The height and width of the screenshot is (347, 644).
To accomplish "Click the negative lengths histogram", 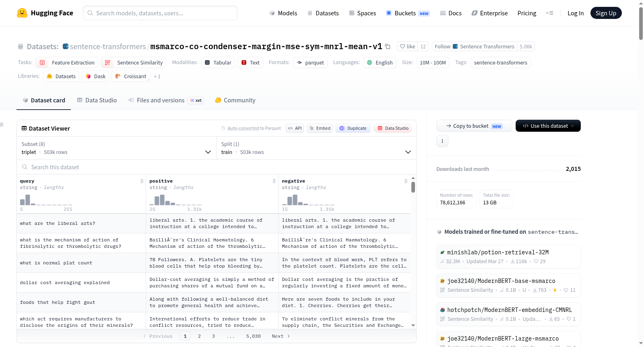I will pyautogui.click(x=308, y=200).
